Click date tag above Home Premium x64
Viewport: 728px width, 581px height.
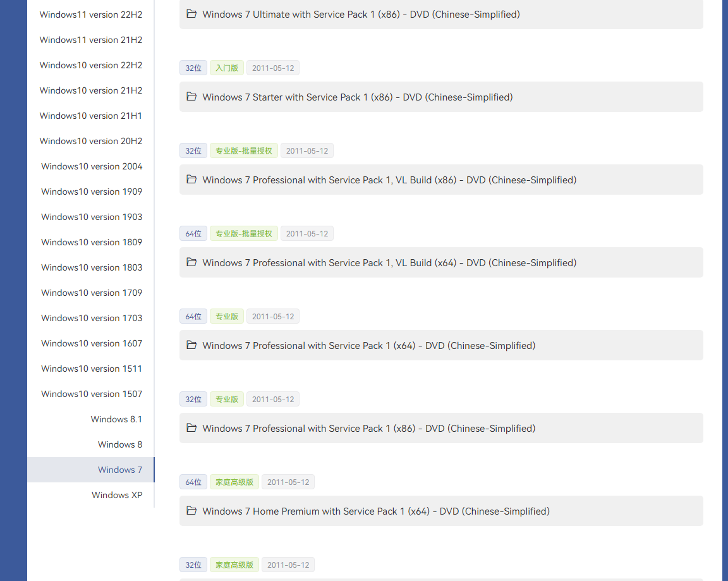click(x=288, y=482)
